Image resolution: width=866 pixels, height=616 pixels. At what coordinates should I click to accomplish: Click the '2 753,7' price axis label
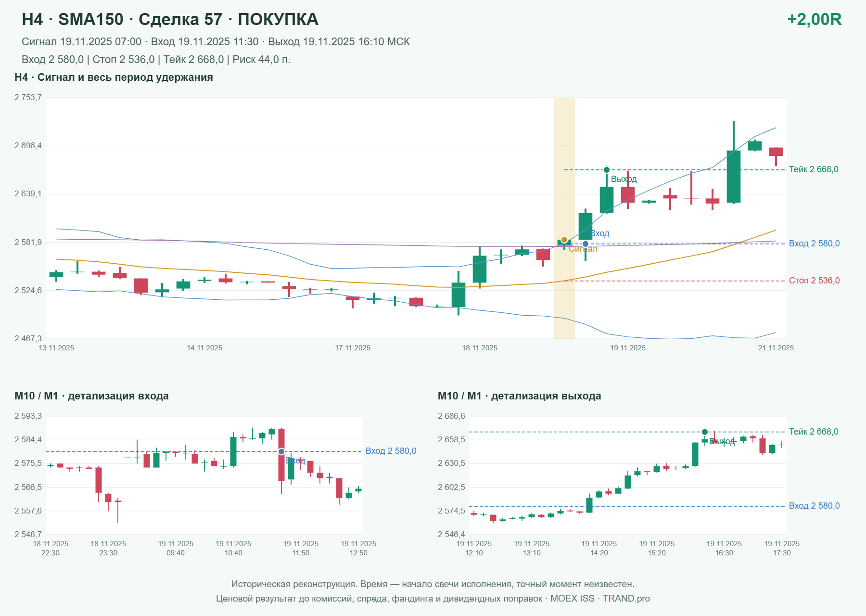[x=28, y=98]
